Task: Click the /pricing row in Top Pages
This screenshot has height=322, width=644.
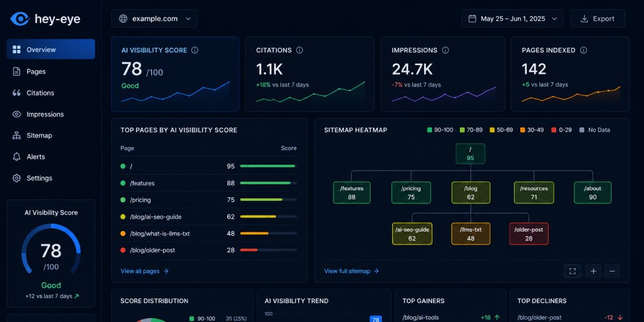Action: click(x=208, y=200)
